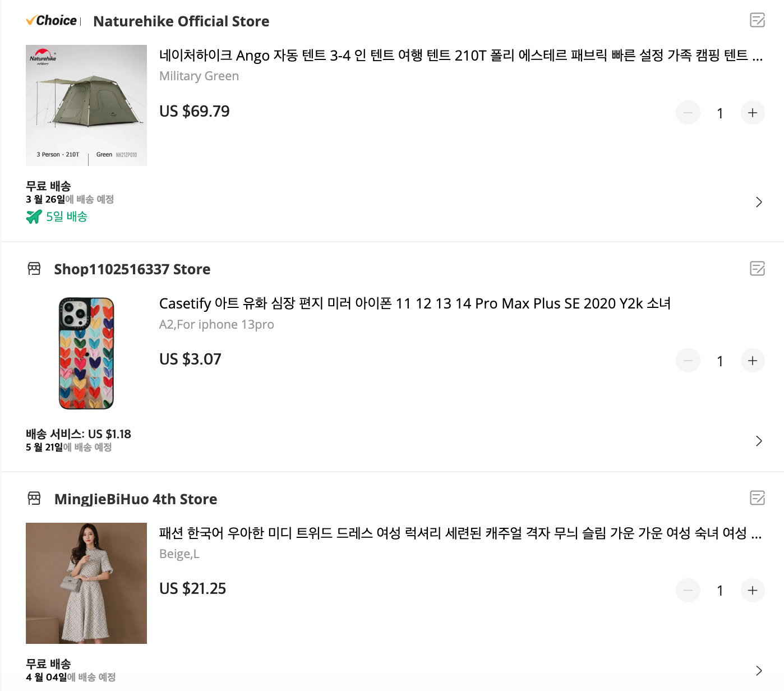Select the storefront icon beside Shop1102516337 Store
Image resolution: width=784 pixels, height=691 pixels.
[x=34, y=269]
